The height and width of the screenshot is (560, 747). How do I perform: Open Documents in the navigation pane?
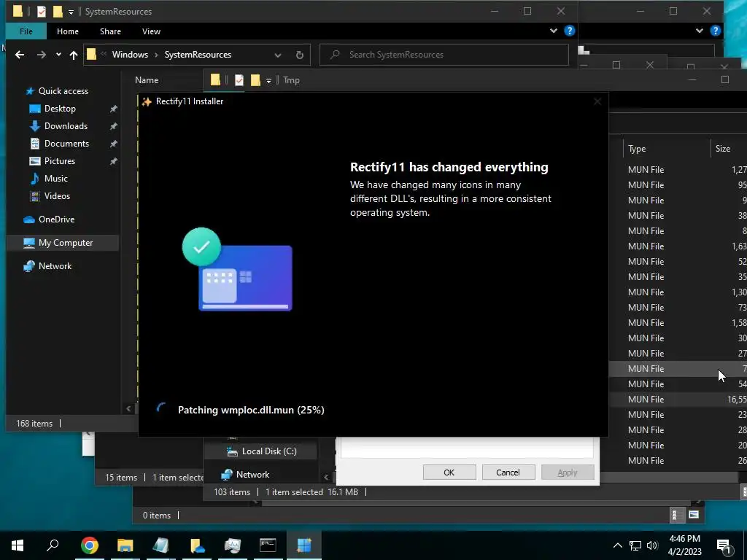point(66,144)
